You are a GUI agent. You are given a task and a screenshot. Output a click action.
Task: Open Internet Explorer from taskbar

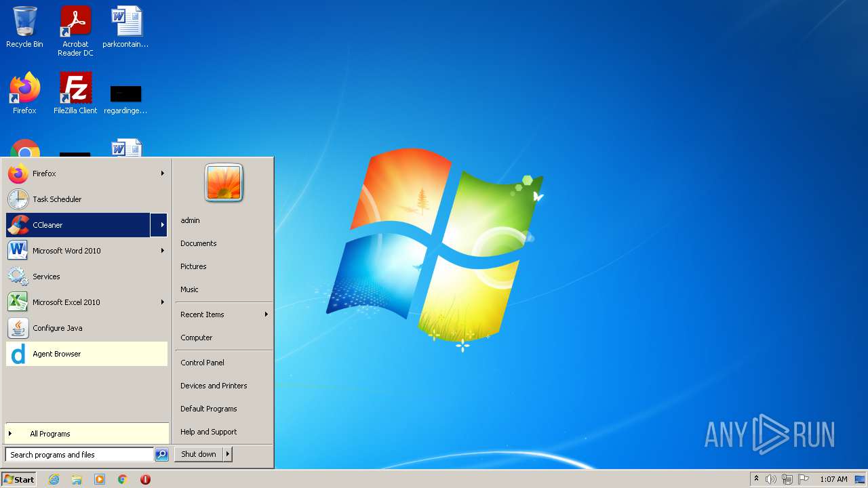(54, 479)
